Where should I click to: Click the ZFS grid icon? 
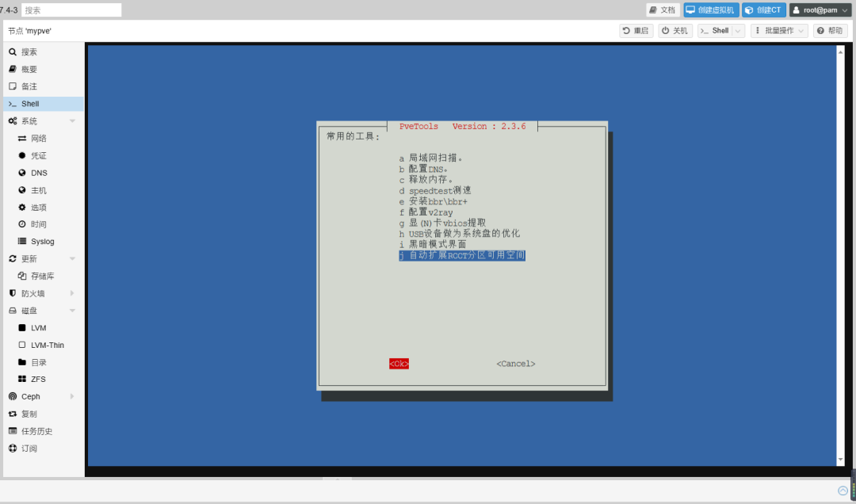pyautogui.click(x=22, y=379)
